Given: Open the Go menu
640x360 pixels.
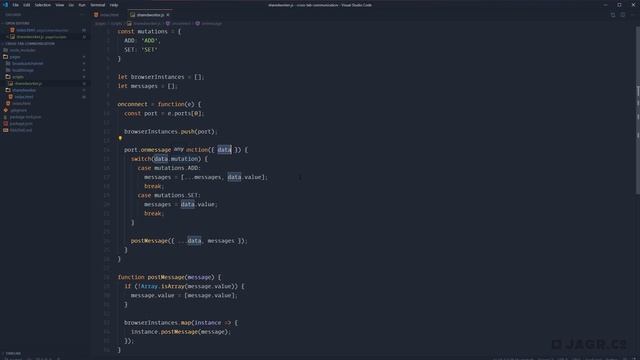Looking at the screenshot, I should click(x=71, y=5).
